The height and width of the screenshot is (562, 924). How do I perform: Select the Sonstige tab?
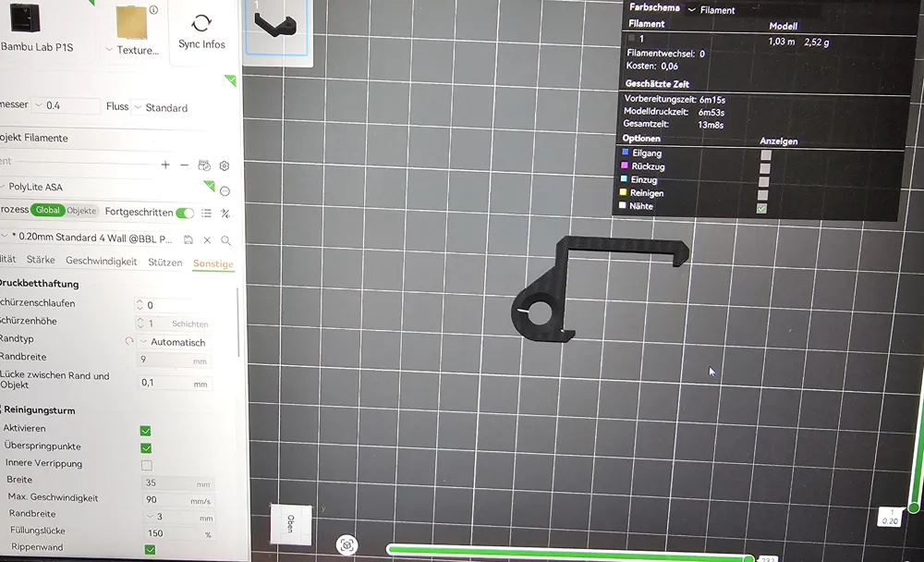tap(213, 263)
